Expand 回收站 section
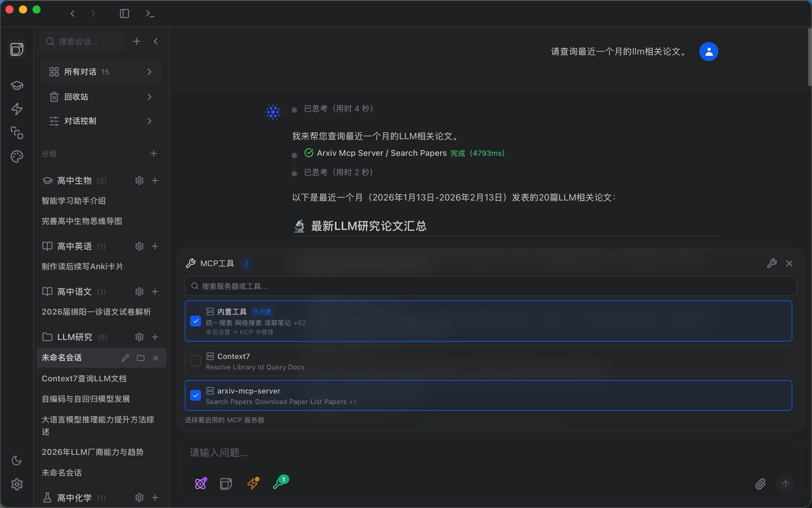 pyautogui.click(x=101, y=97)
